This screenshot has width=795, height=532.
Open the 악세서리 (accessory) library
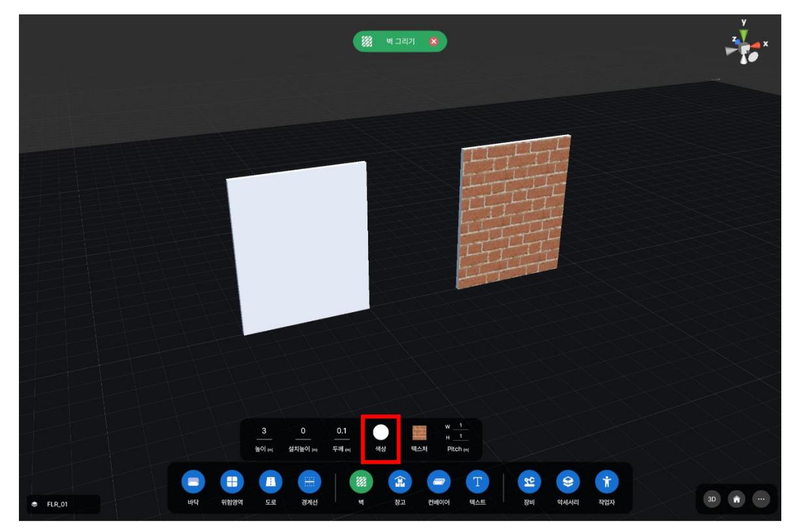[x=567, y=482]
